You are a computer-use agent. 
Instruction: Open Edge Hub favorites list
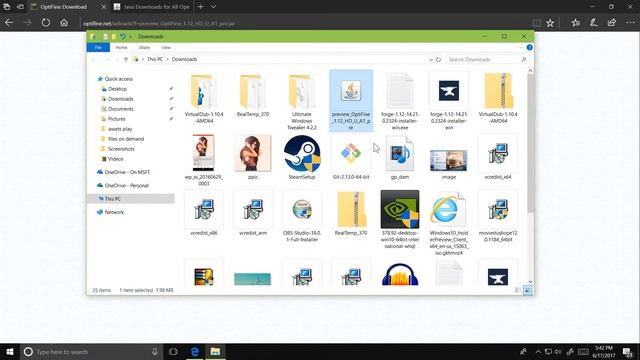(x=576, y=23)
